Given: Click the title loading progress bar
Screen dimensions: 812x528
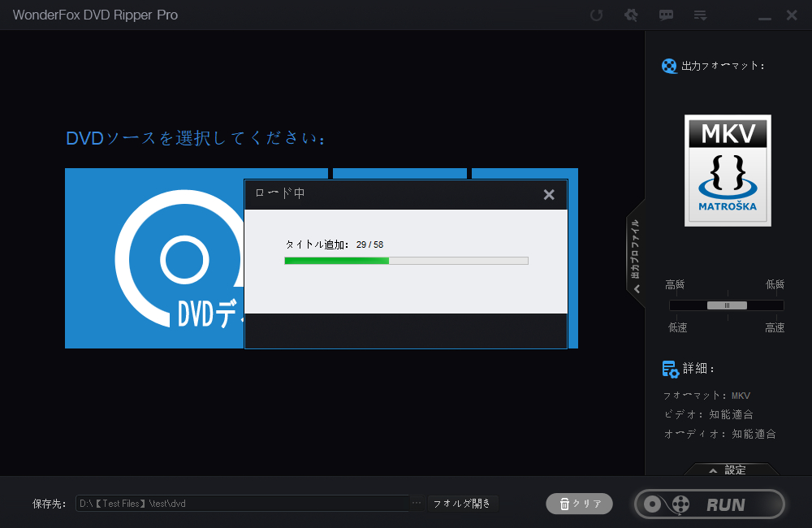Looking at the screenshot, I should 406,261.
